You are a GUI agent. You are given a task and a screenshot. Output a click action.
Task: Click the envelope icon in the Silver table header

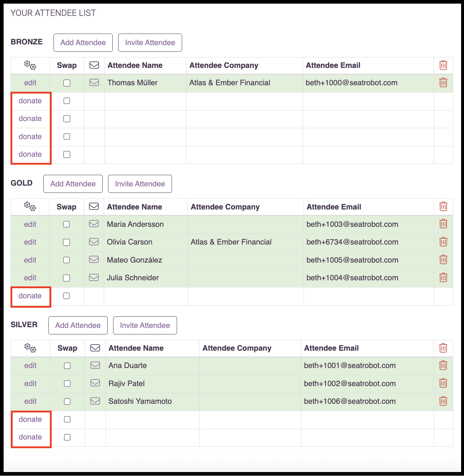coord(95,348)
